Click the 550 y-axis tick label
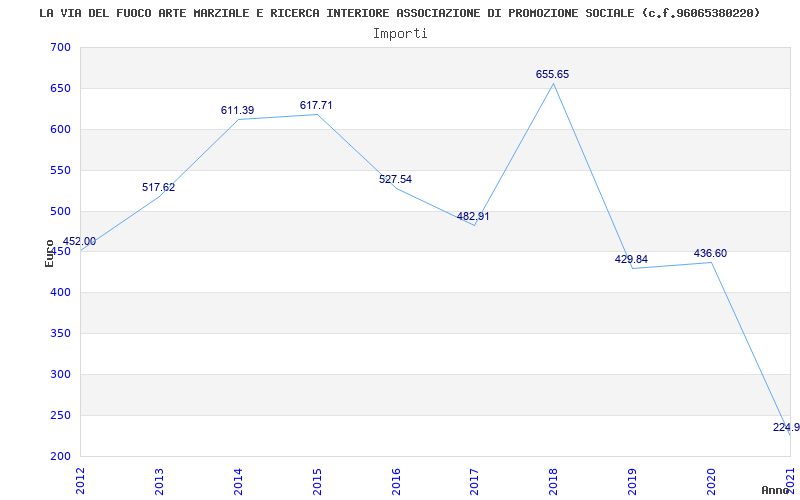Screen dimensions: 800x500 pos(60,170)
